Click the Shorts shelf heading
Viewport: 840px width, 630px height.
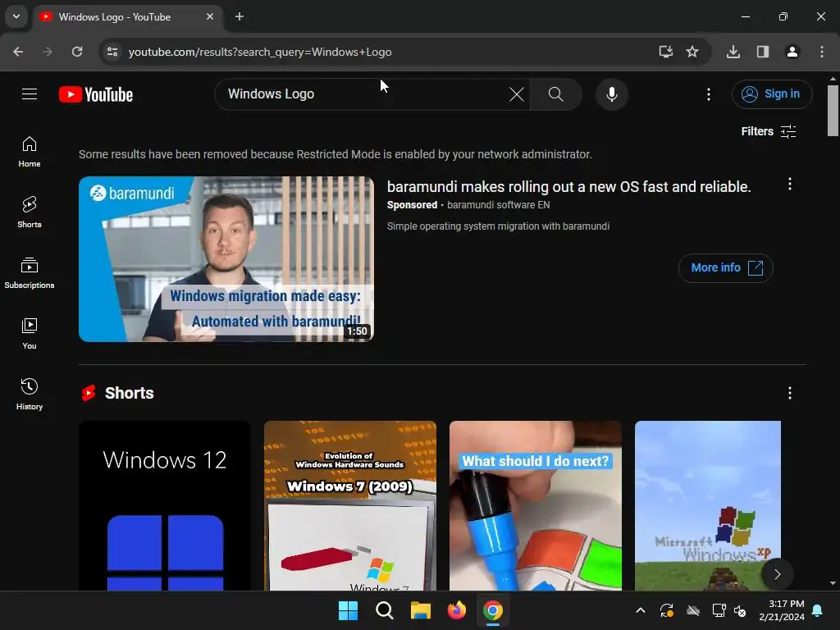[x=129, y=393]
